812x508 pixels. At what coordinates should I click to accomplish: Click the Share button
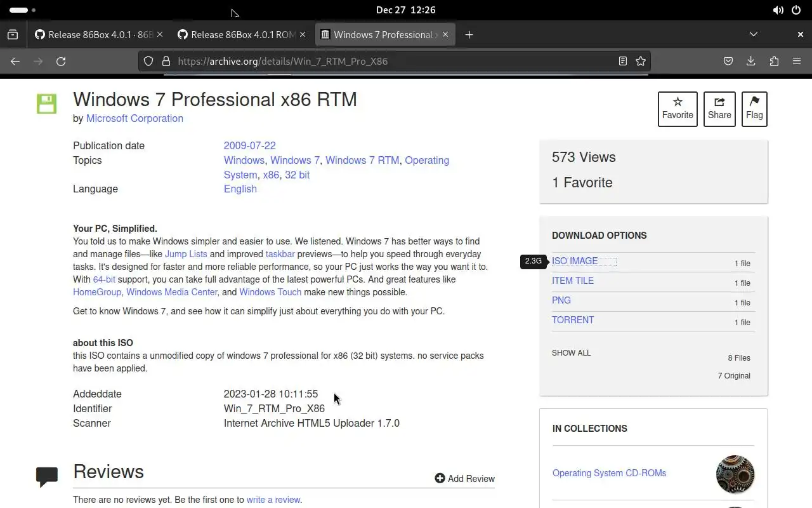719,109
